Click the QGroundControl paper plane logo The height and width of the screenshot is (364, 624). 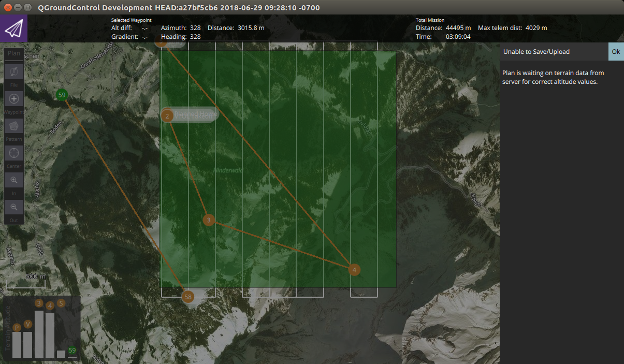(13, 28)
